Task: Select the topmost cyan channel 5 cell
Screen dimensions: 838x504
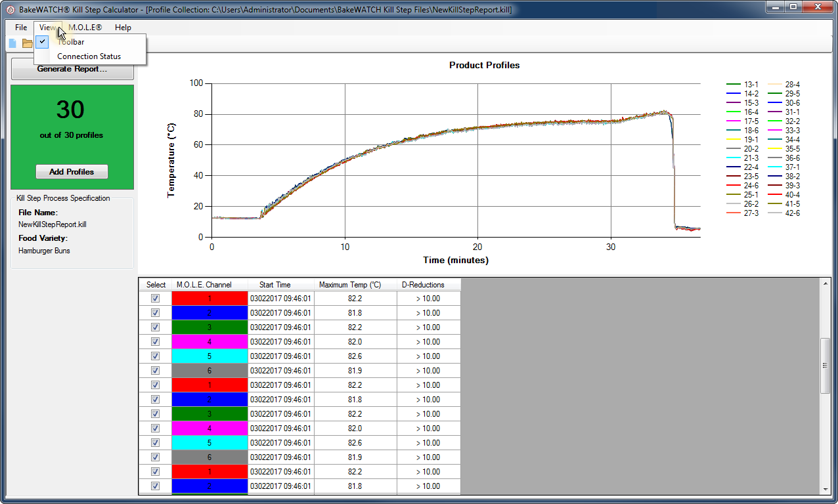Action: click(209, 356)
